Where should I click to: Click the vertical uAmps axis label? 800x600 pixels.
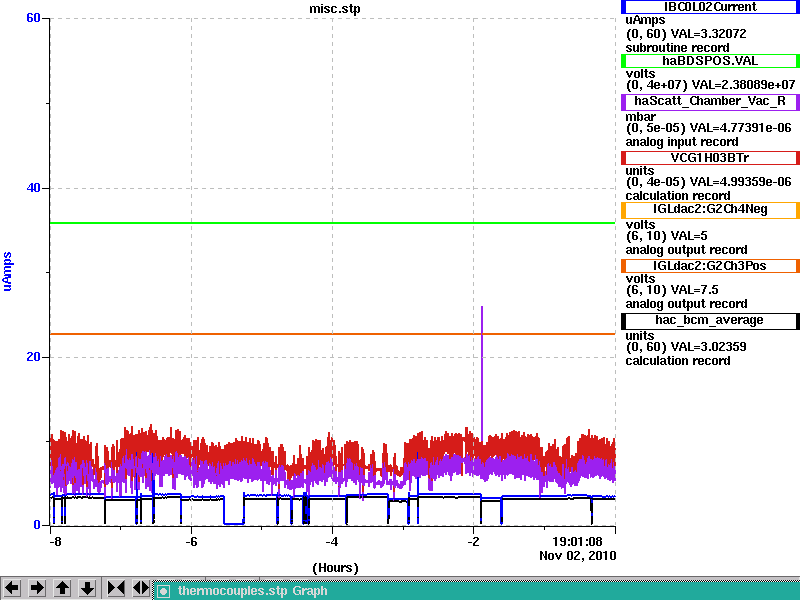point(7,271)
